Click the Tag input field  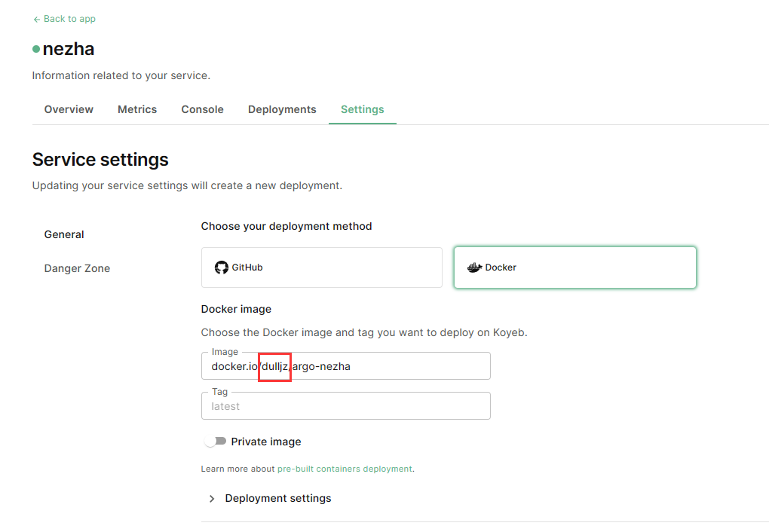pyautogui.click(x=346, y=406)
